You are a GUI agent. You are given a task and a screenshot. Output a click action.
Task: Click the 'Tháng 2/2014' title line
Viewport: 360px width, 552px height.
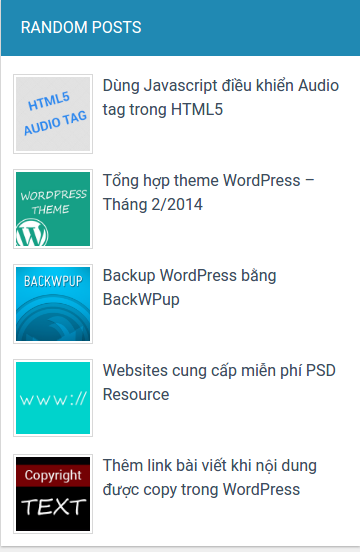153,205
